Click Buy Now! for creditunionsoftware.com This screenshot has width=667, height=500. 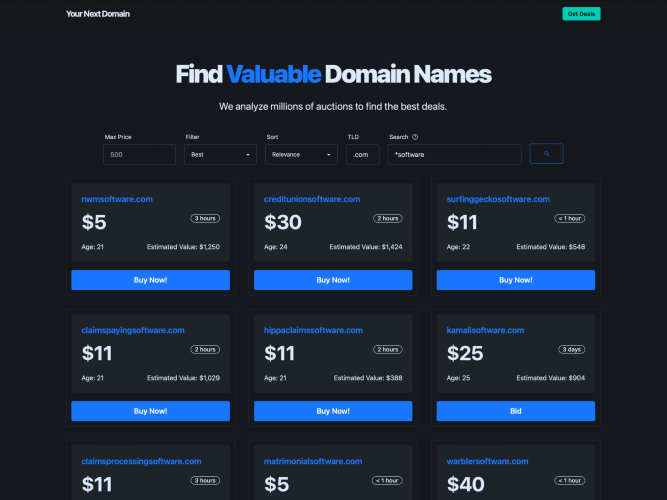(x=333, y=280)
